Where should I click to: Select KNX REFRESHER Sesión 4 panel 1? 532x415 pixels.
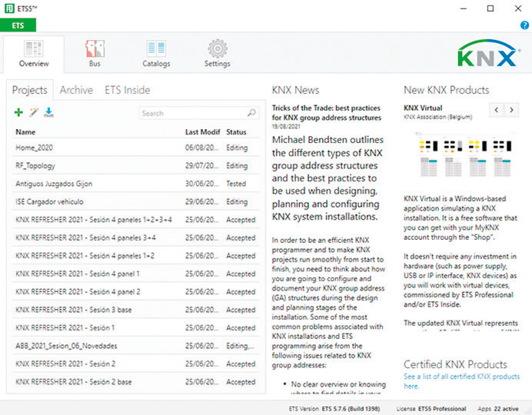point(136,274)
